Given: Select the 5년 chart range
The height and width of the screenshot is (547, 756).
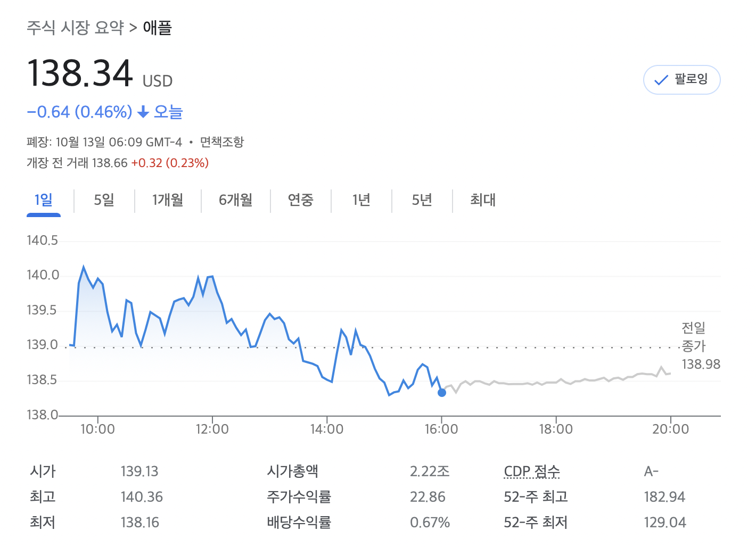Looking at the screenshot, I should (422, 201).
